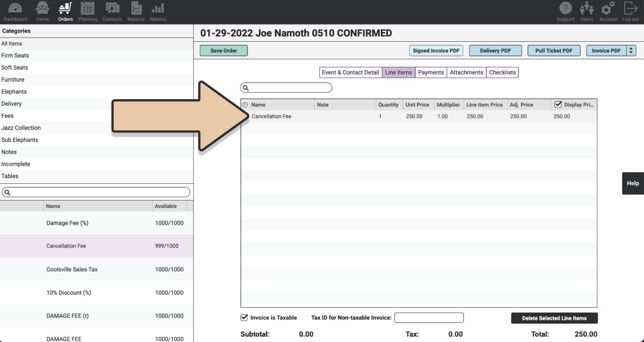Select 10% Discount (%) inventory row
The width and height of the screenshot is (644, 342).
[x=97, y=292]
